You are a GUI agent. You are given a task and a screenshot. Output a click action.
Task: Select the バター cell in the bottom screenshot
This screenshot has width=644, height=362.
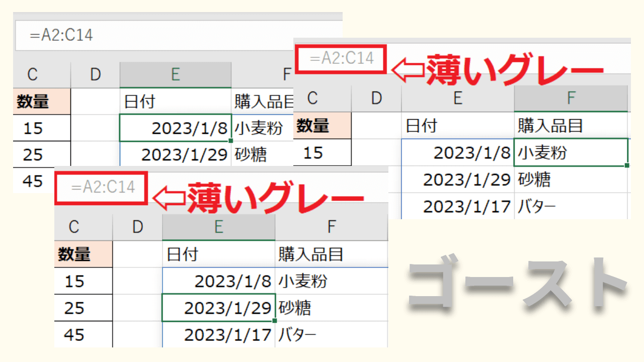(331, 334)
